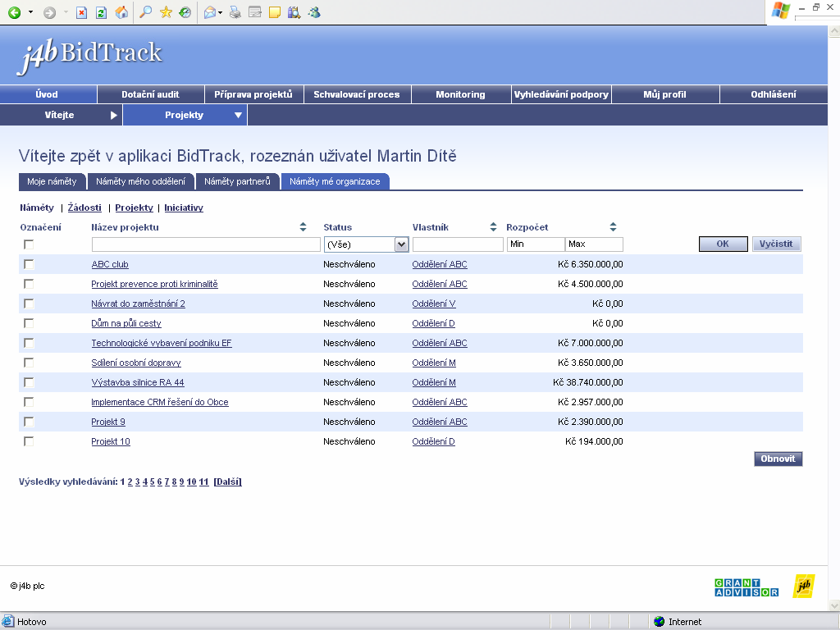Check the Projekt prevence proti kriminalitě checkbox
Image resolution: width=840 pixels, height=630 pixels.
pos(29,284)
